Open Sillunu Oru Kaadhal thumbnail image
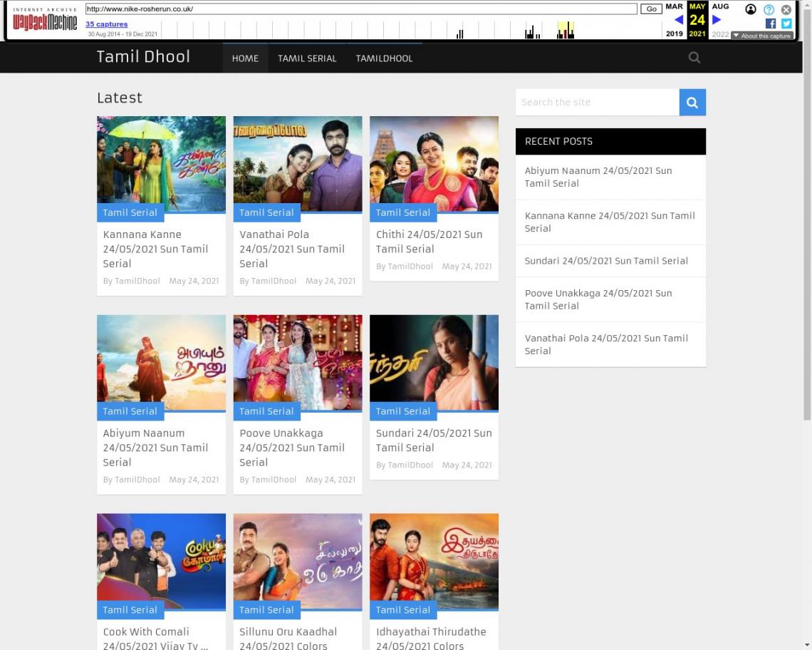 (298, 562)
